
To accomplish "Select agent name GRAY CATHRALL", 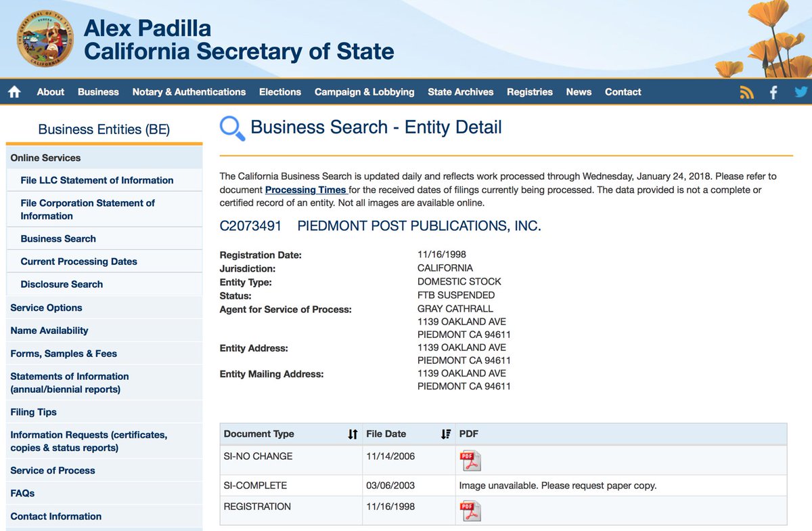I will click(455, 309).
